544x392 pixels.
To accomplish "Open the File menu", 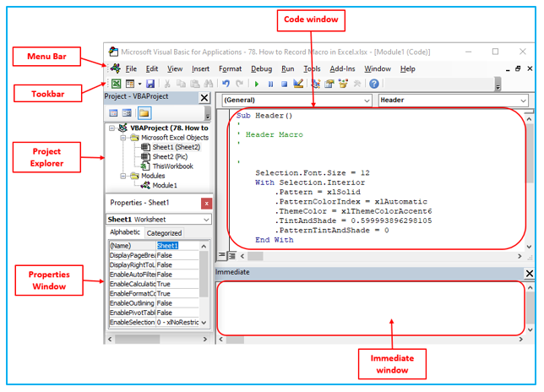I will (x=131, y=68).
